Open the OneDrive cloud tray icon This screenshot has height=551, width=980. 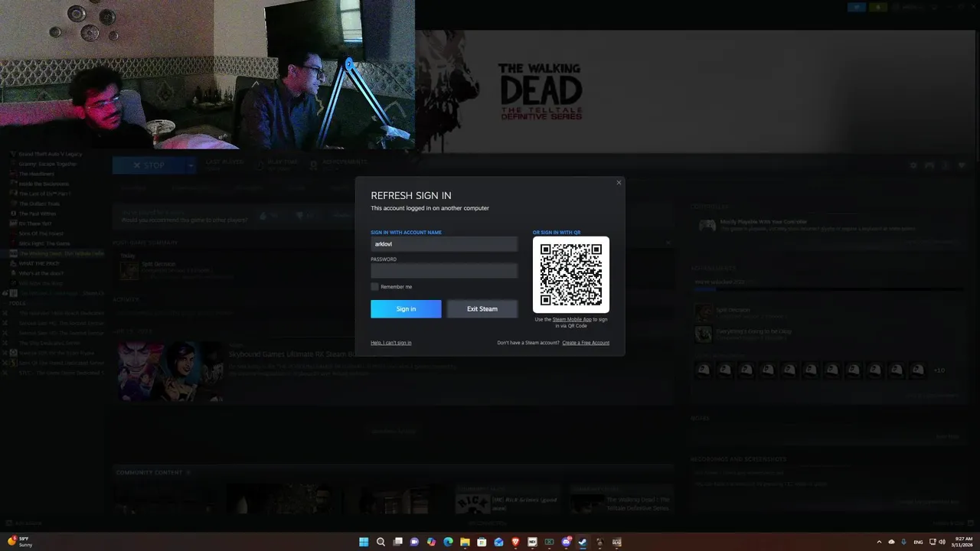[891, 542]
